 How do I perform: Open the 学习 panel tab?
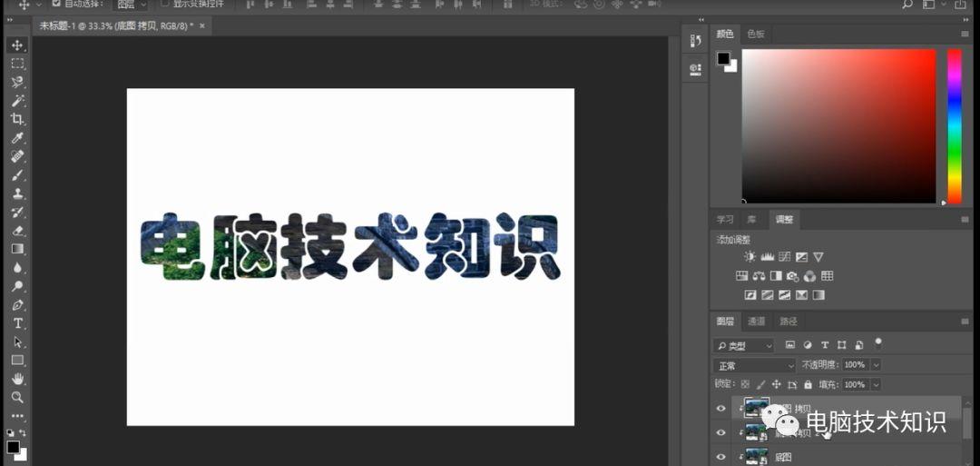click(x=725, y=220)
